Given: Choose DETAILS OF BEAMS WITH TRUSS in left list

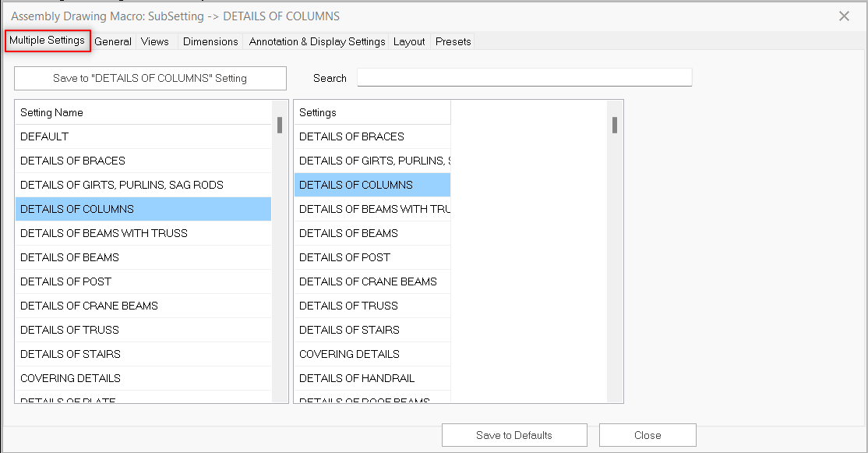Looking at the screenshot, I should click(104, 233).
